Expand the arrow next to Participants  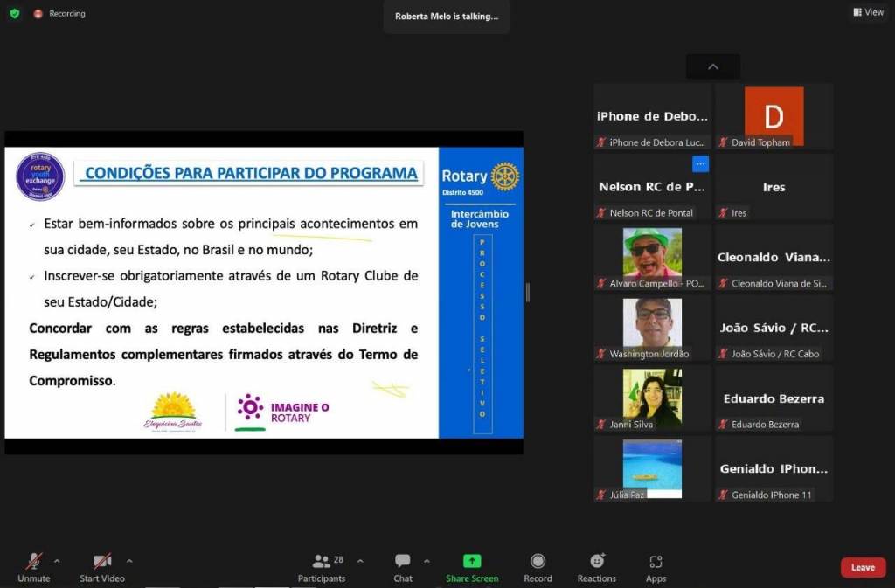pyautogui.click(x=360, y=561)
